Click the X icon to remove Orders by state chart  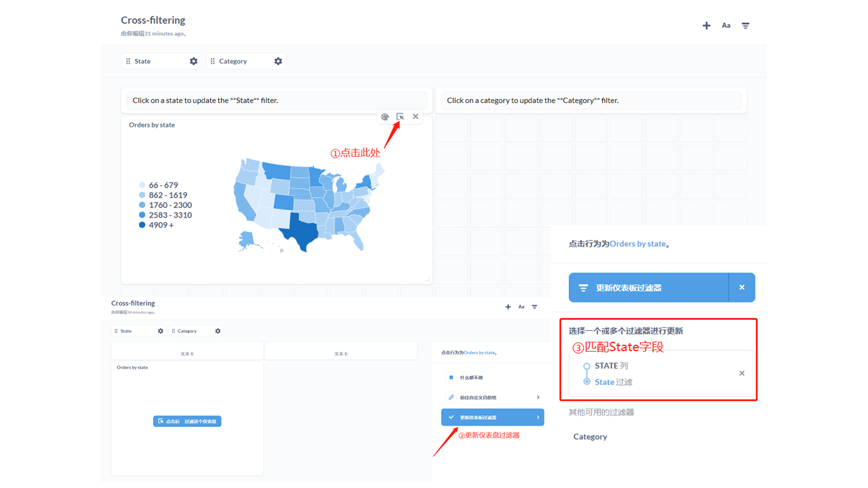pyautogui.click(x=415, y=116)
